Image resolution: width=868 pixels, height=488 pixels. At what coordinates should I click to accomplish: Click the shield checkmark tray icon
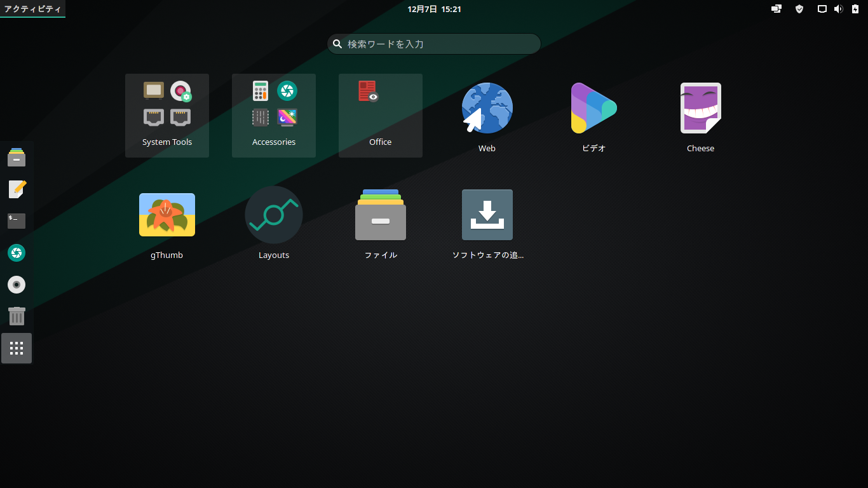(x=799, y=9)
